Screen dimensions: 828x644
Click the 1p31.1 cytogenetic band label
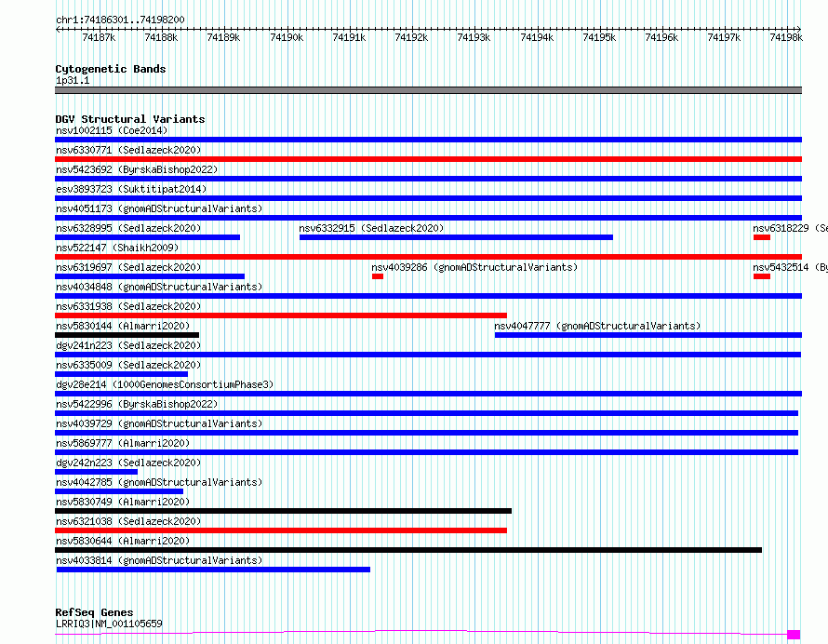click(73, 80)
